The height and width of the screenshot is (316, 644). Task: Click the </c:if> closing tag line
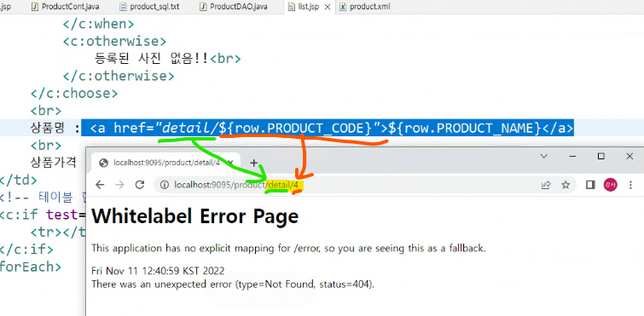pyautogui.click(x=26, y=250)
